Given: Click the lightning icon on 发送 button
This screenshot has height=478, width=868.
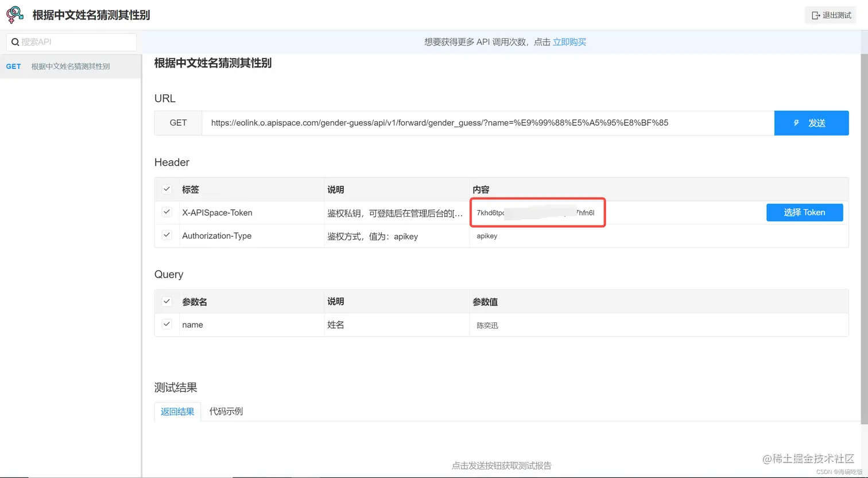Looking at the screenshot, I should 796,123.
